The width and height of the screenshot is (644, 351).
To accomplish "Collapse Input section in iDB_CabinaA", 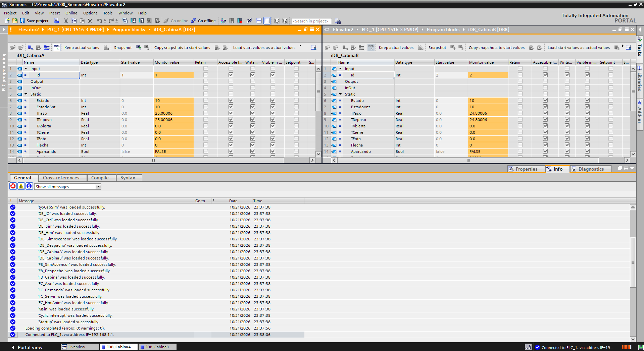I will 26,69.
